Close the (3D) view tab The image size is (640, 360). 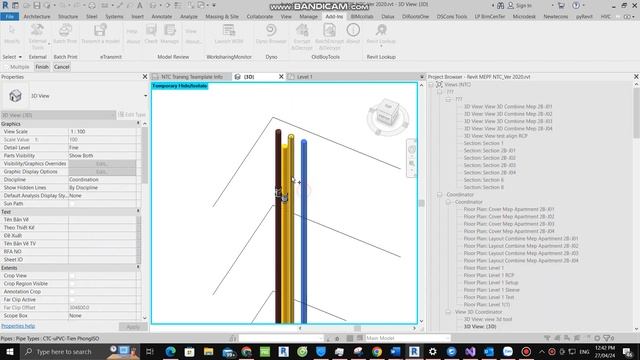(281, 77)
